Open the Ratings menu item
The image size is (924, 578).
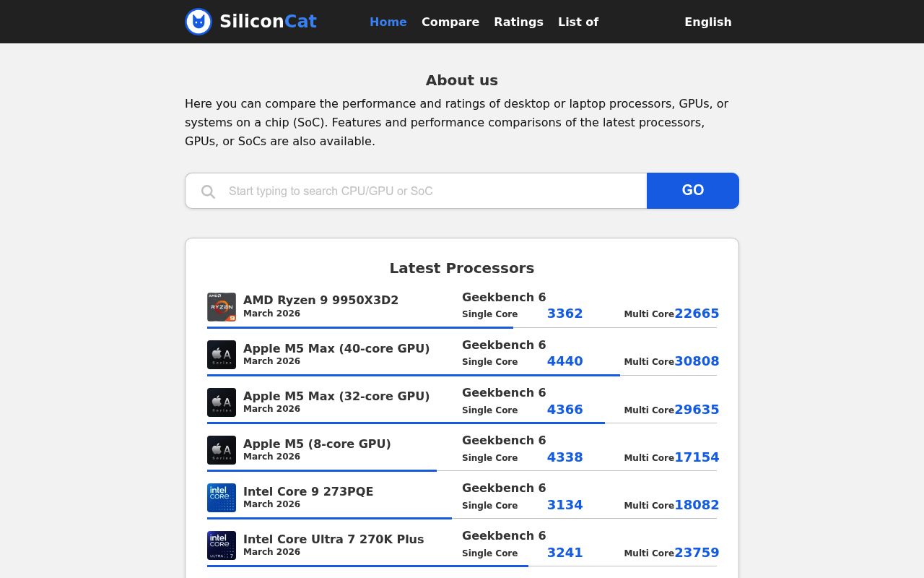click(518, 22)
